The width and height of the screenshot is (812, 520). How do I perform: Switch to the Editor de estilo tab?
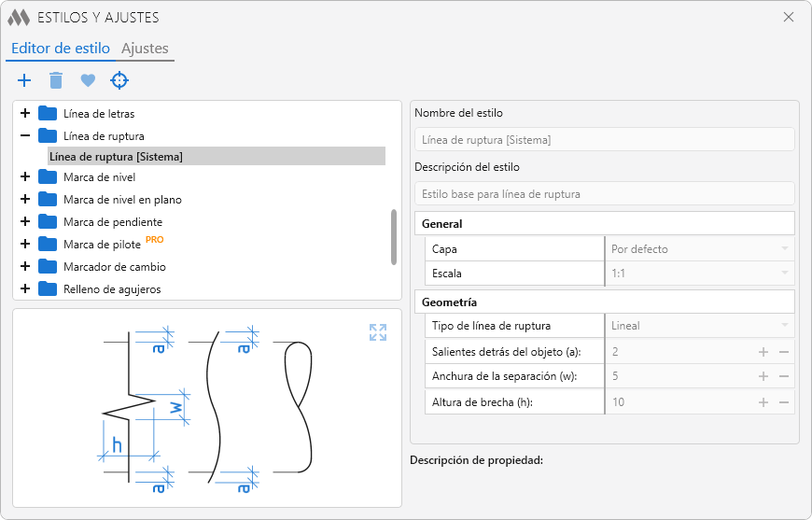(60, 49)
